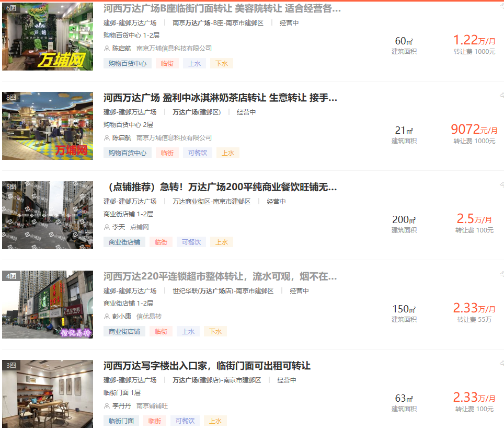Click the person icon beside 彭小康
The width and height of the screenshot is (504, 431).
coord(107,317)
